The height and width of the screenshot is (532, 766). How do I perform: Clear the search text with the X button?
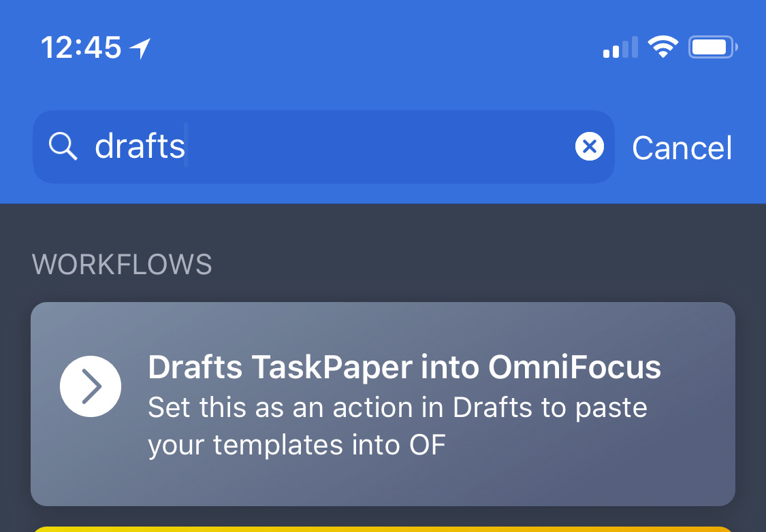click(x=590, y=146)
